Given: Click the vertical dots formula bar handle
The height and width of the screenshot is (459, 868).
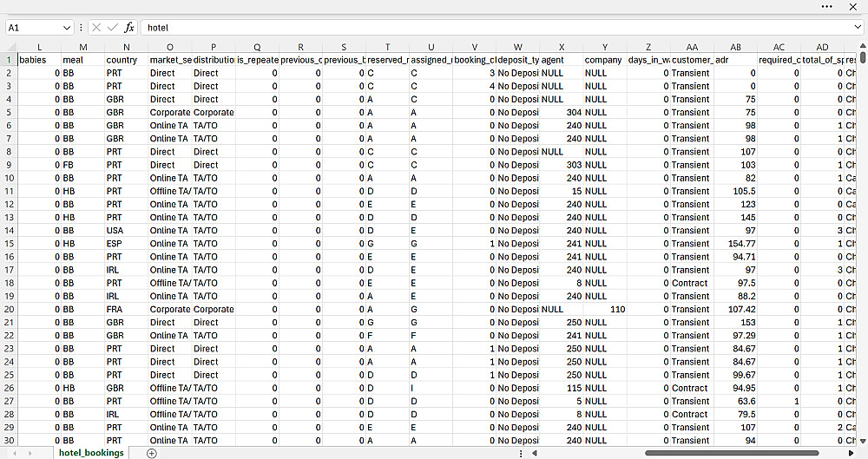Looking at the screenshot, I should (x=81, y=27).
